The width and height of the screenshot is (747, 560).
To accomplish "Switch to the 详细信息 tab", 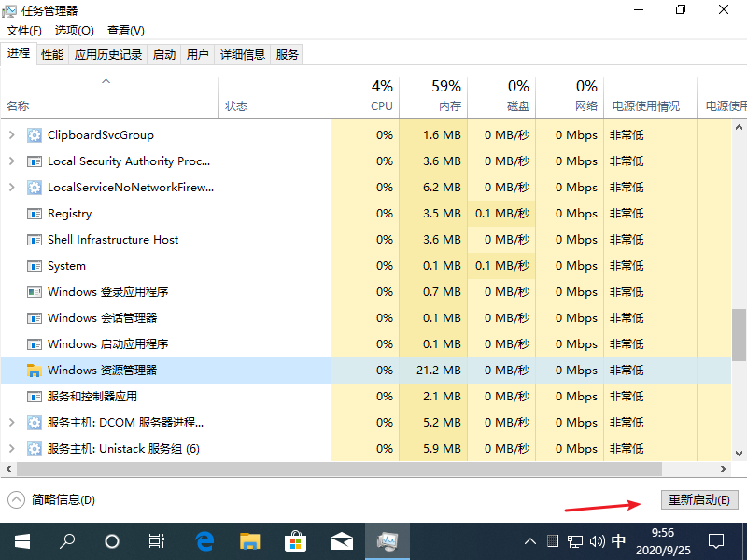I will (x=243, y=55).
